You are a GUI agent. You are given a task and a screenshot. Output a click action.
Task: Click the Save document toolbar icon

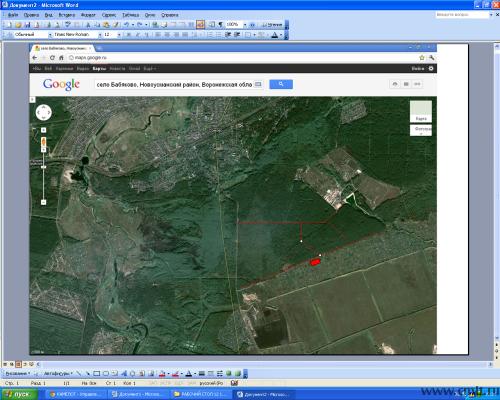pos(28,25)
